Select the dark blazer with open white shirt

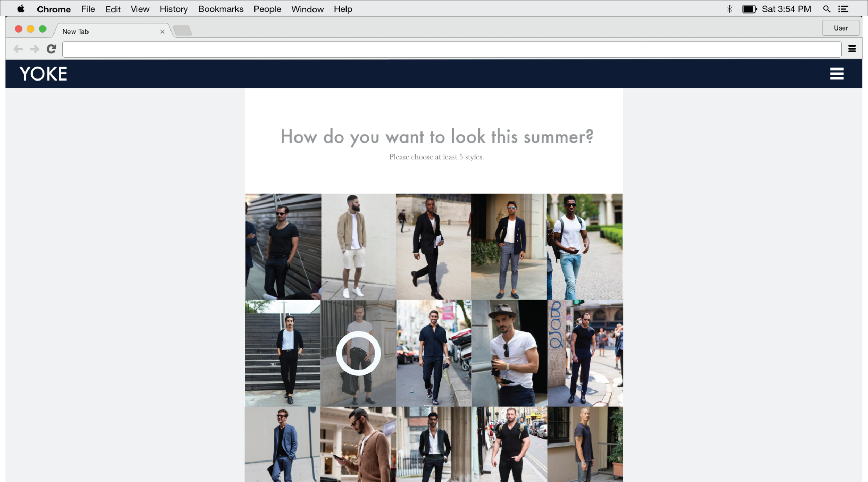coord(434,444)
